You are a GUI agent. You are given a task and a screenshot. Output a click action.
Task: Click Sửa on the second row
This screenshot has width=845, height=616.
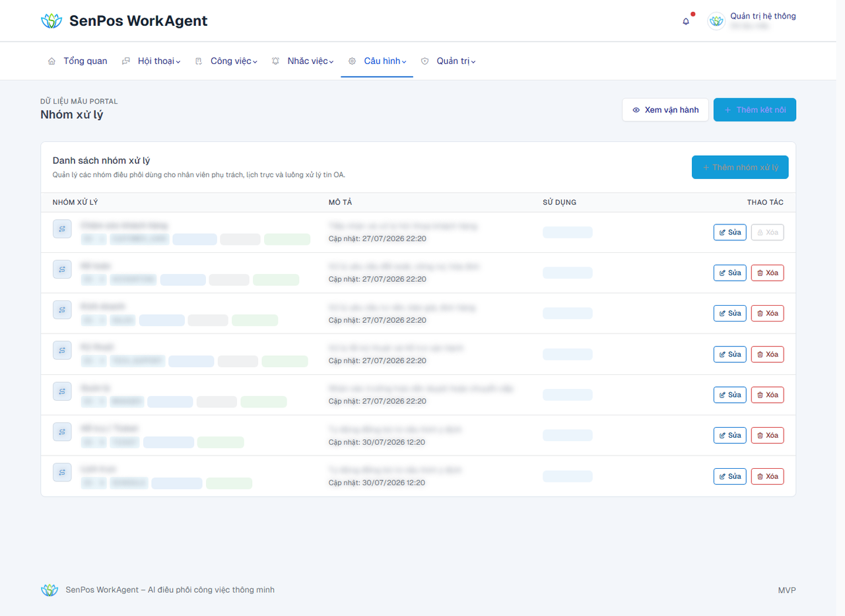point(730,273)
